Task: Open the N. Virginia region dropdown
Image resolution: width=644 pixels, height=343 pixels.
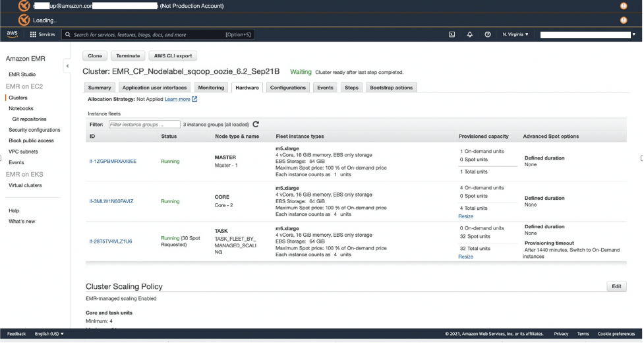Action: point(515,34)
